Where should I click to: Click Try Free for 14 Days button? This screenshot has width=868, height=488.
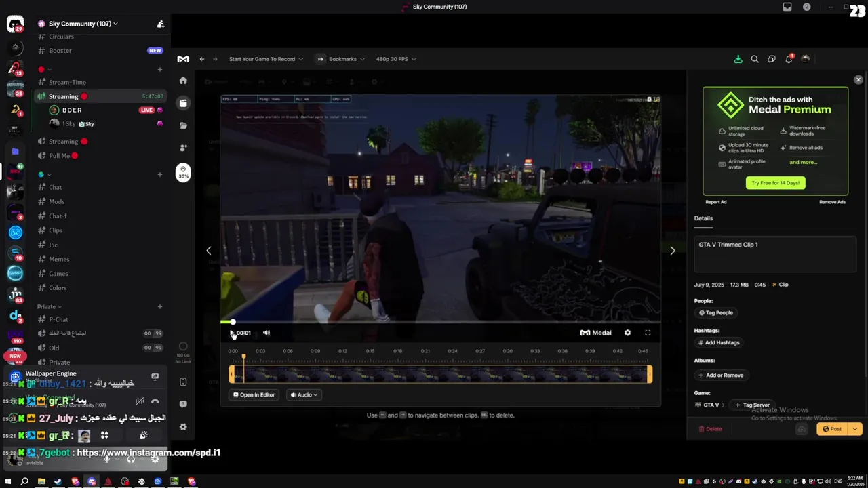pyautogui.click(x=775, y=183)
